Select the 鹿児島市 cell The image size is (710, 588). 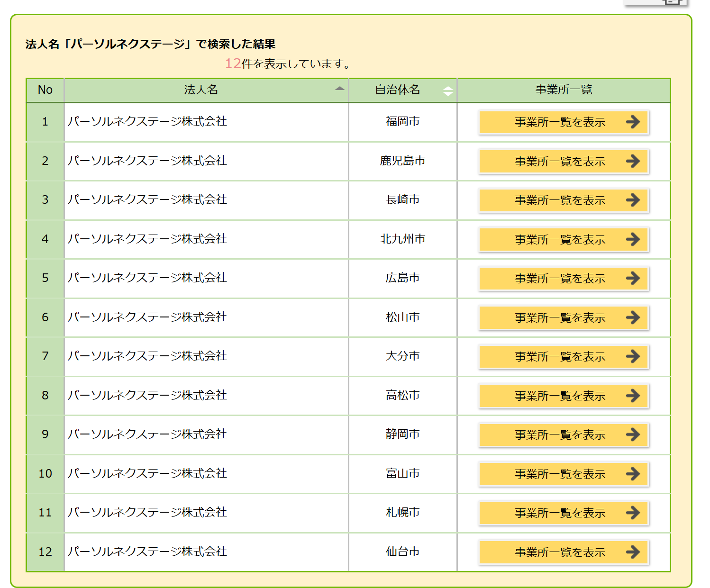(x=403, y=161)
